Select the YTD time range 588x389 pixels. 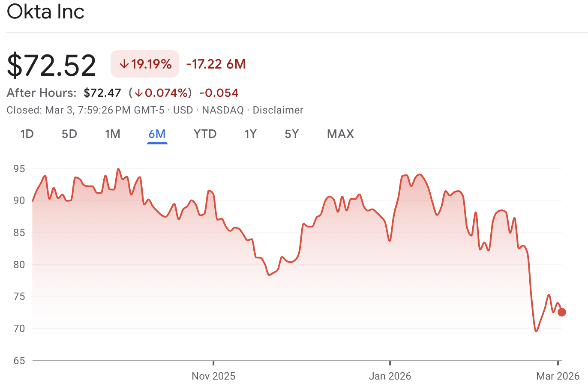(x=205, y=134)
